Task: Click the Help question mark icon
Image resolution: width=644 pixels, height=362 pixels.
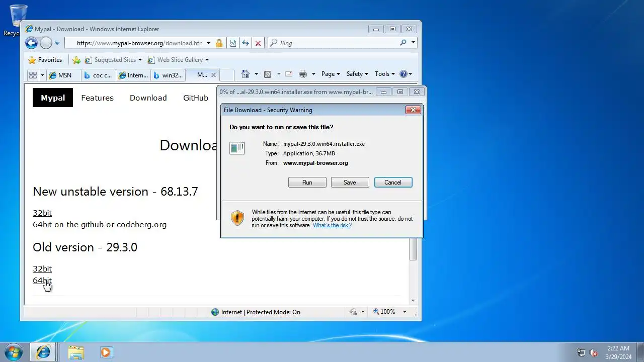Action: (403, 74)
